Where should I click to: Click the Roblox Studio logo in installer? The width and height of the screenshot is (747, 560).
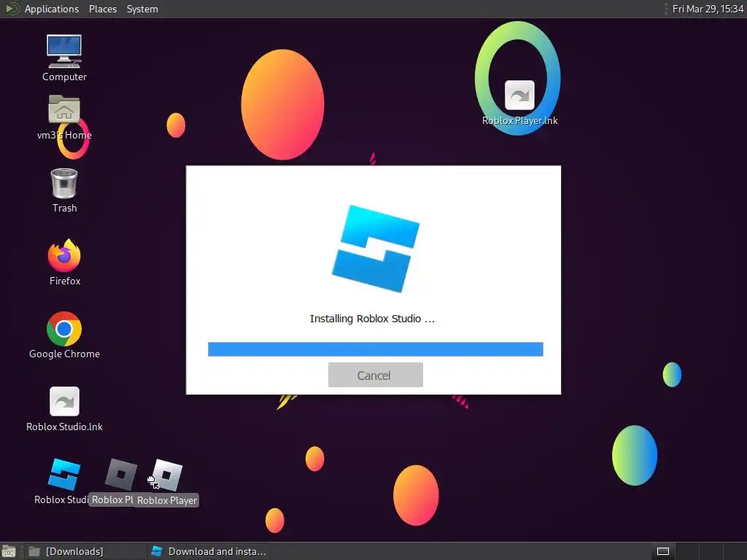[376, 249]
